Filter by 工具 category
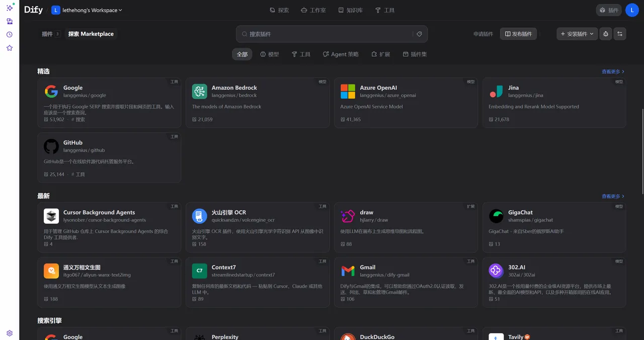The width and height of the screenshot is (644, 340). (301, 54)
